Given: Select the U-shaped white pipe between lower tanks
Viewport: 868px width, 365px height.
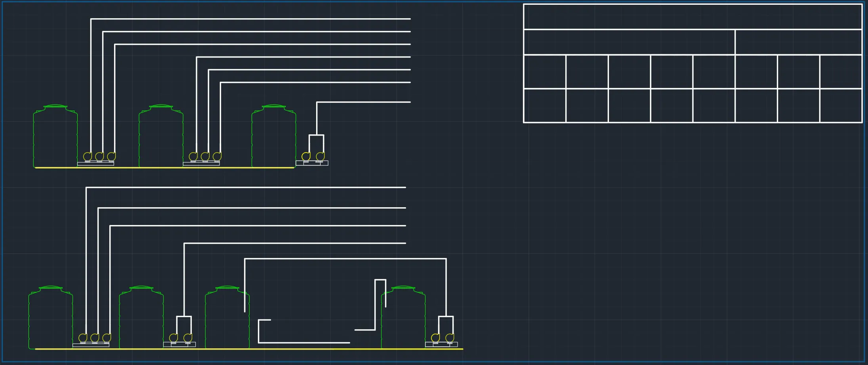Looking at the screenshot, I should click(x=304, y=343).
